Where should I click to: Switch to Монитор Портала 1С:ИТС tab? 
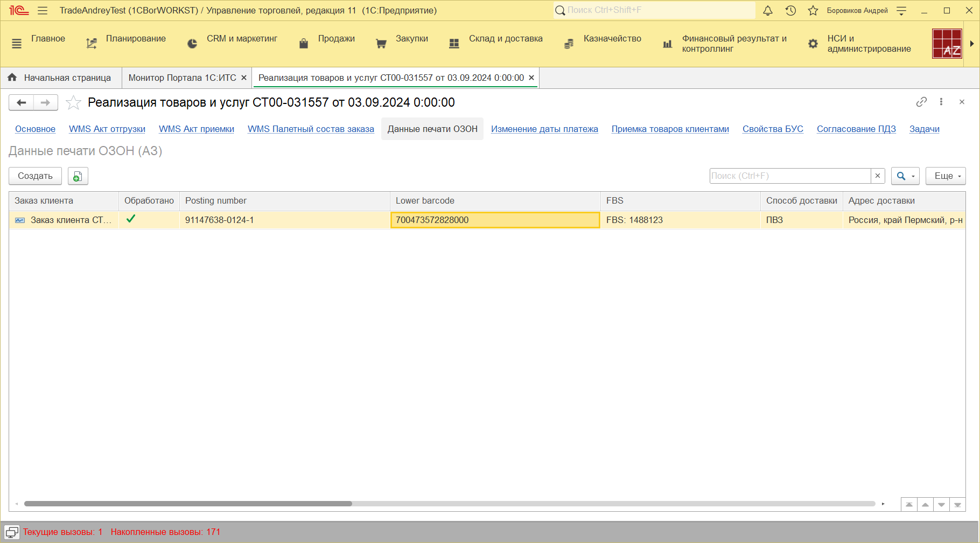tap(182, 78)
